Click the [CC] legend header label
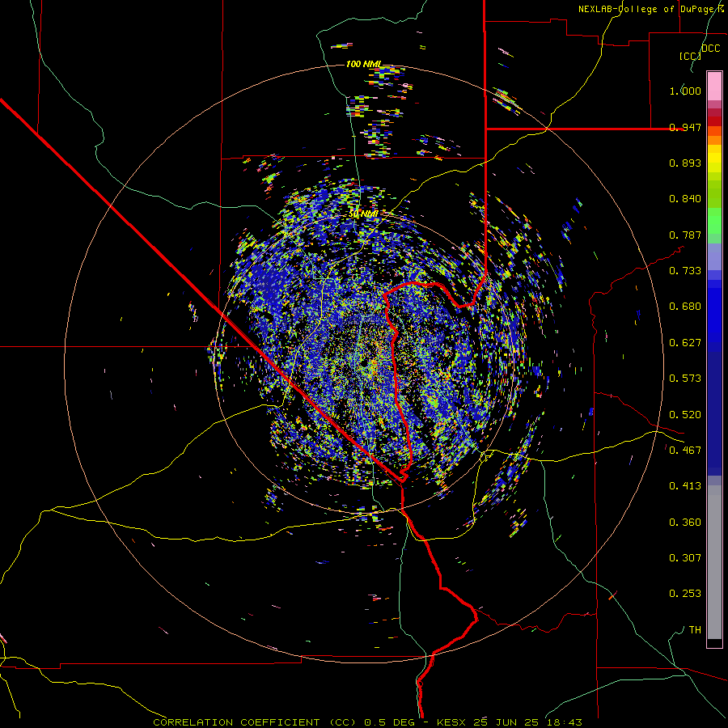This screenshot has height=728, width=728. [690, 56]
